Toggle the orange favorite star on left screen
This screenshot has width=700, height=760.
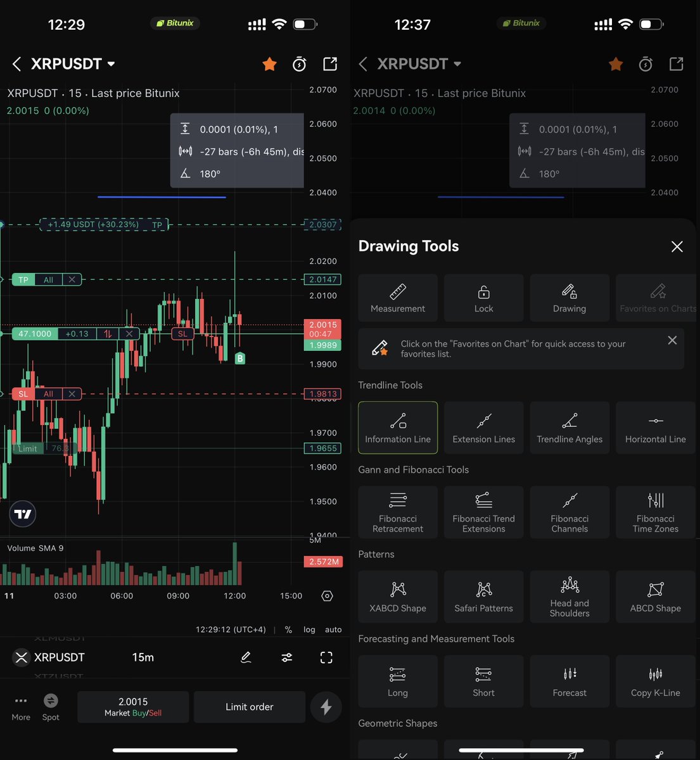coord(270,64)
